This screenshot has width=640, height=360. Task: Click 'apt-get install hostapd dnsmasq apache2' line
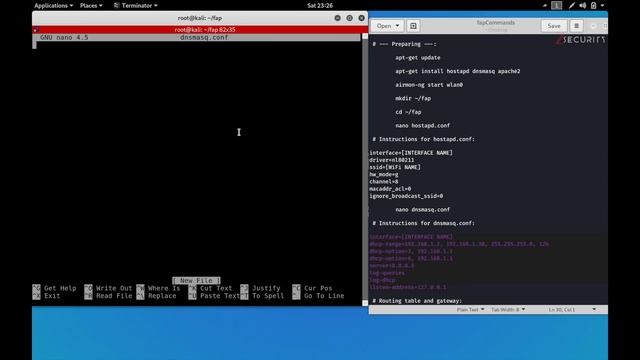458,71
